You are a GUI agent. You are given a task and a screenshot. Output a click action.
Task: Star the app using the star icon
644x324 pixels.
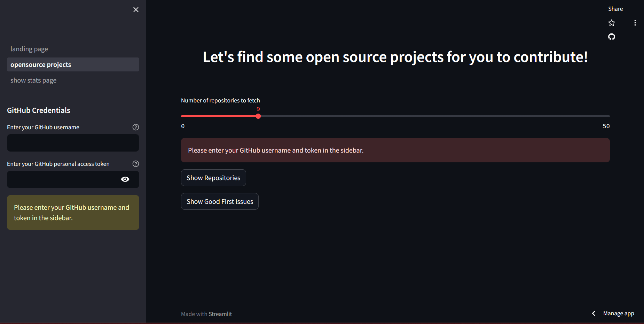(612, 23)
